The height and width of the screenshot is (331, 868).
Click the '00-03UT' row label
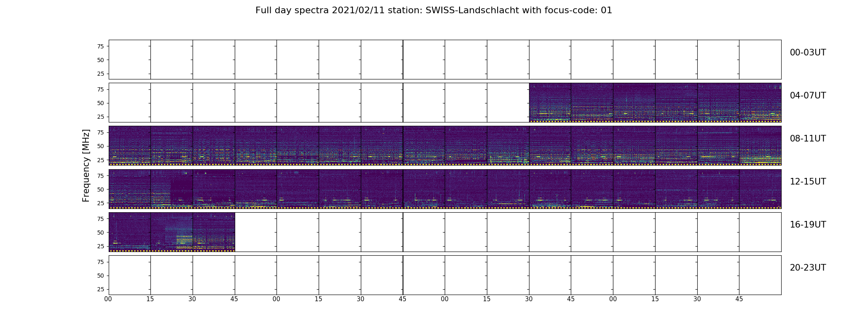point(808,53)
